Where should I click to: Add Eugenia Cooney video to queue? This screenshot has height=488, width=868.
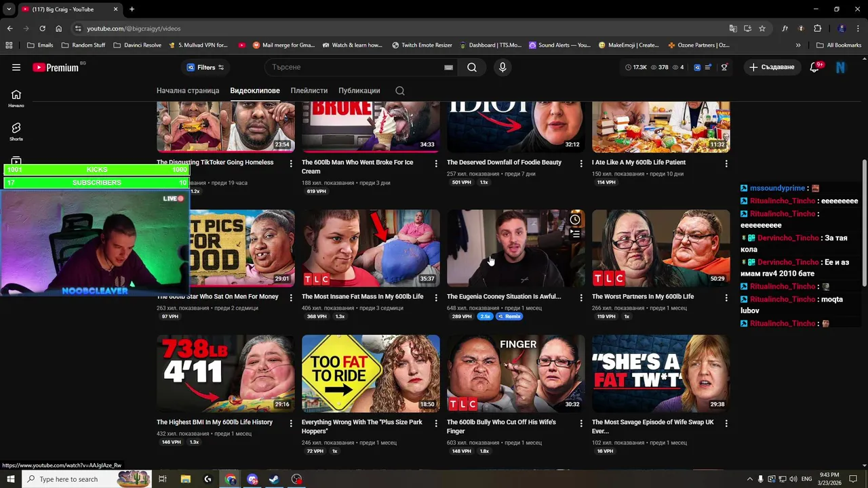tap(575, 234)
